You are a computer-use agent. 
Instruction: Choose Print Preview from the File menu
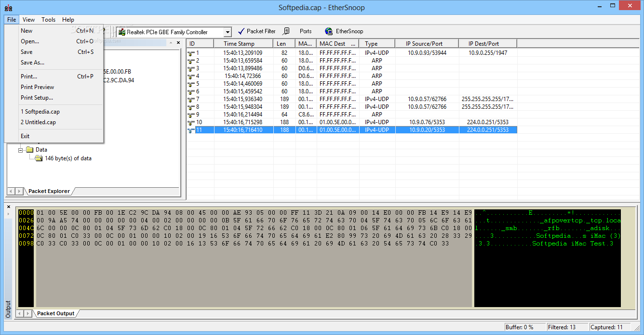54,87
